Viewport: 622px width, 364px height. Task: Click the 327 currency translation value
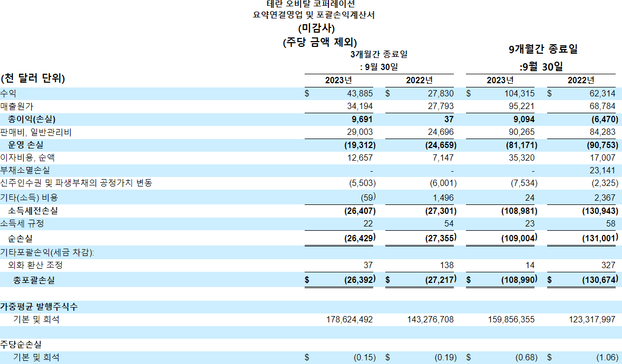[608, 265]
